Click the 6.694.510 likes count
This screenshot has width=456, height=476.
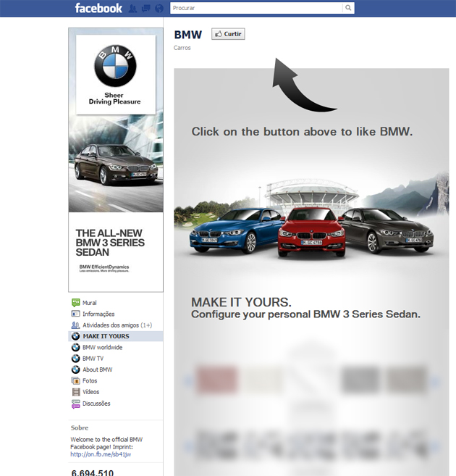(93, 472)
